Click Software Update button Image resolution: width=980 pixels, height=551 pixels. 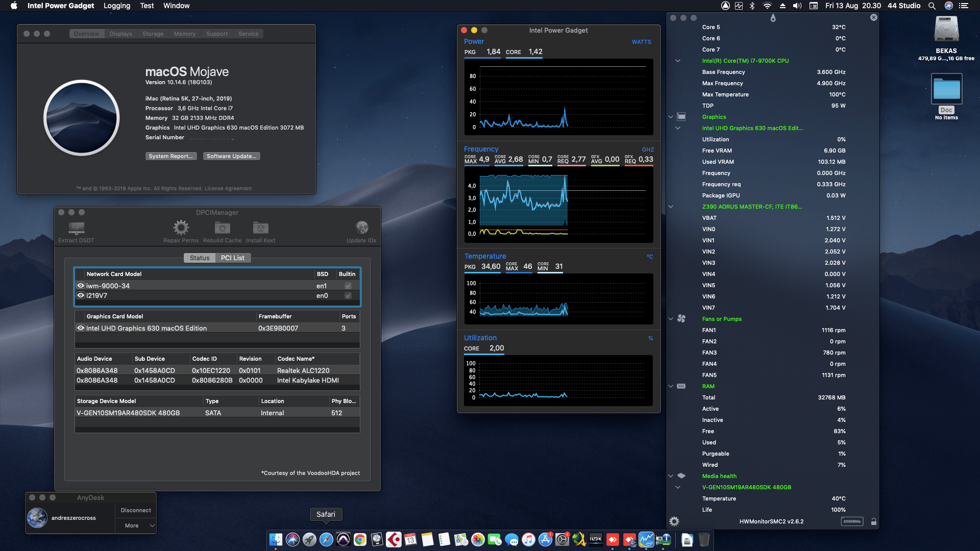coord(232,156)
